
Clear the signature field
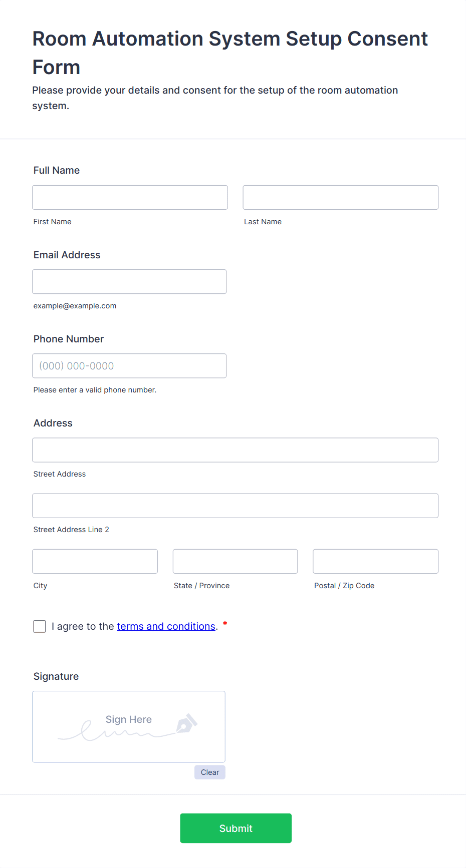(x=209, y=772)
